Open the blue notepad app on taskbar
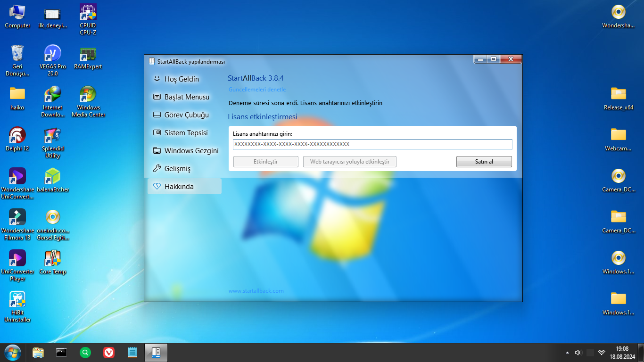Image resolution: width=644 pixels, height=362 pixels. pos(132,352)
